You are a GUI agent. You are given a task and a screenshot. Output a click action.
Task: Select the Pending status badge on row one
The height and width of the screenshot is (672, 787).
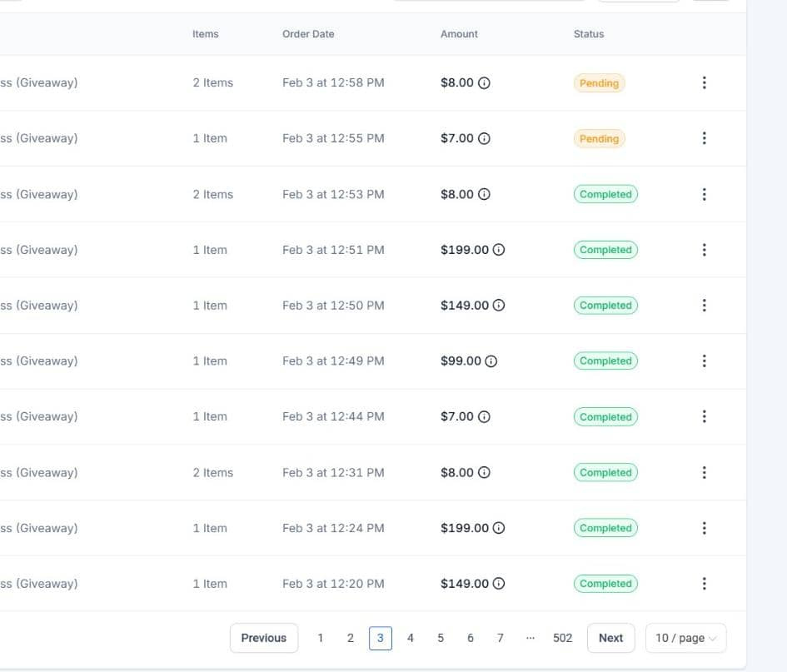(x=599, y=82)
